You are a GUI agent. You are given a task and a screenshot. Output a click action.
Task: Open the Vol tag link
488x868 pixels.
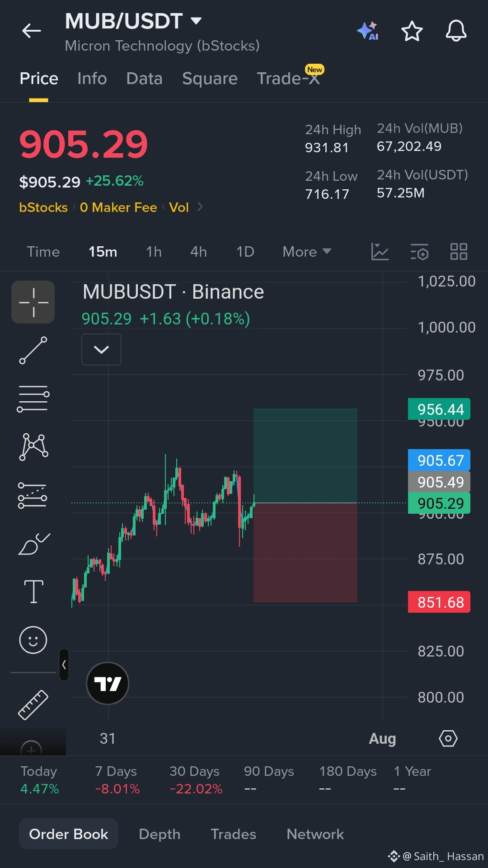[178, 207]
